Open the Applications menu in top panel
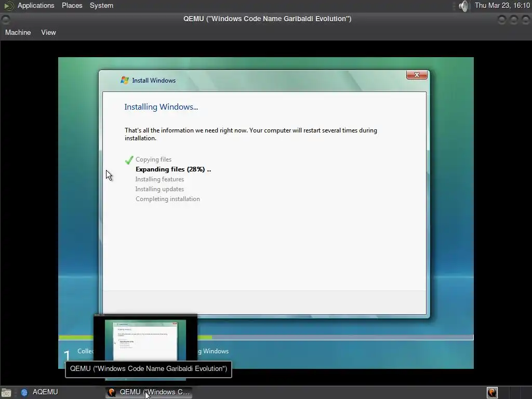Viewport: 532px width, 399px height. pos(36,5)
